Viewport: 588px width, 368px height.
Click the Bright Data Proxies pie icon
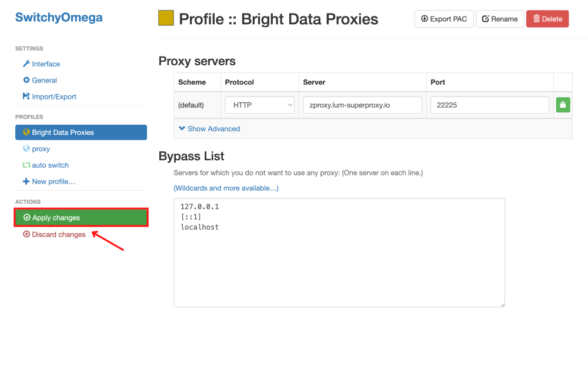point(26,132)
